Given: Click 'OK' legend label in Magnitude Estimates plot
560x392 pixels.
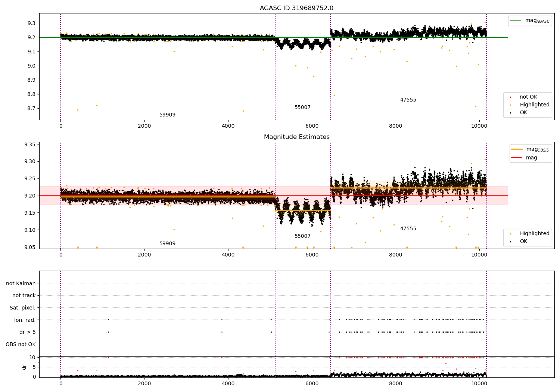Looking at the screenshot, I should click(x=523, y=242).
